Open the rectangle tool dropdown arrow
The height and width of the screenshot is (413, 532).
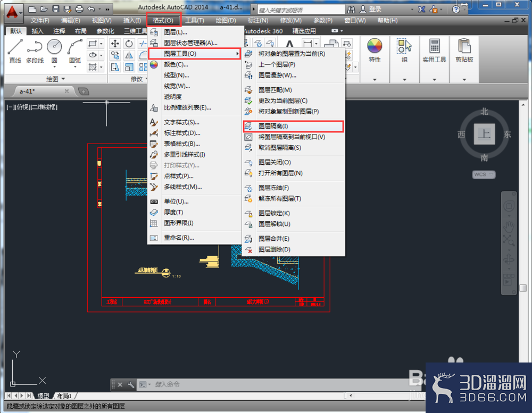pos(101,44)
